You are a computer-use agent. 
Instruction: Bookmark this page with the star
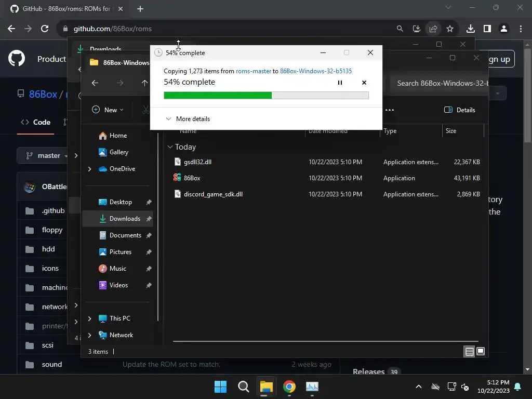[x=450, y=29]
